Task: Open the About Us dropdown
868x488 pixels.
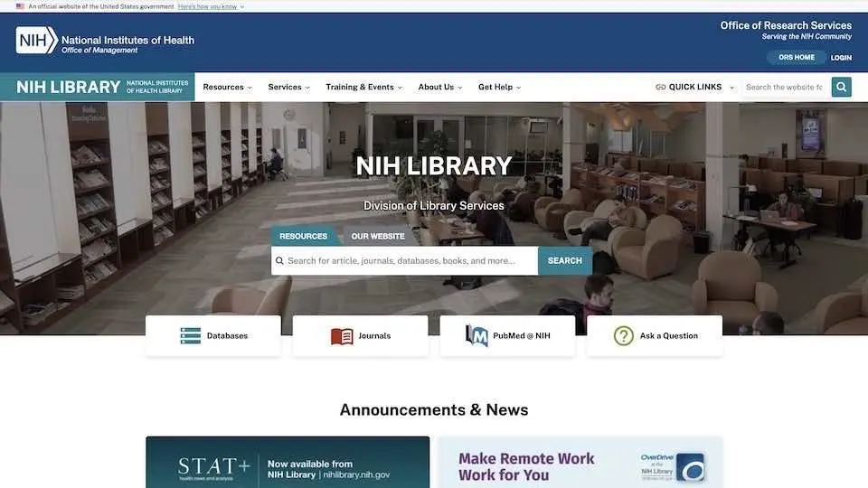Action: (x=439, y=88)
